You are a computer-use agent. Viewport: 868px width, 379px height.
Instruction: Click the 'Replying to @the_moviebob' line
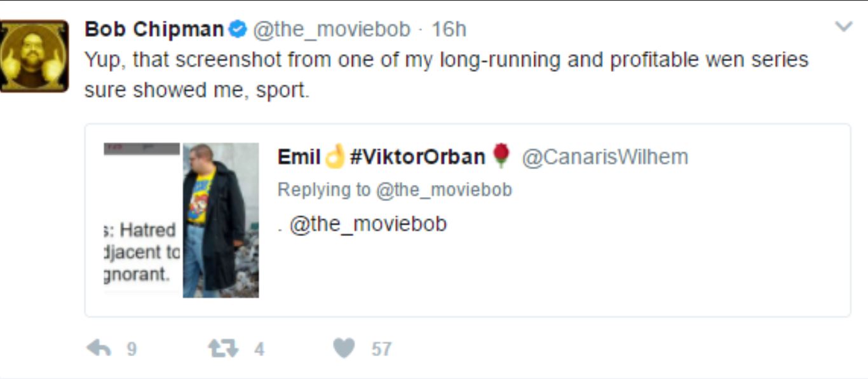click(x=395, y=190)
